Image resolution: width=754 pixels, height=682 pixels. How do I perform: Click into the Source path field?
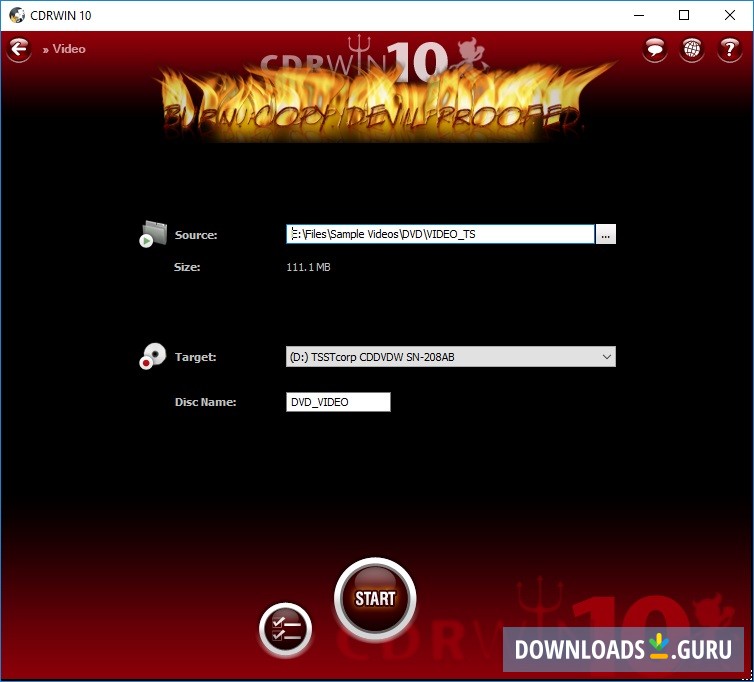440,234
